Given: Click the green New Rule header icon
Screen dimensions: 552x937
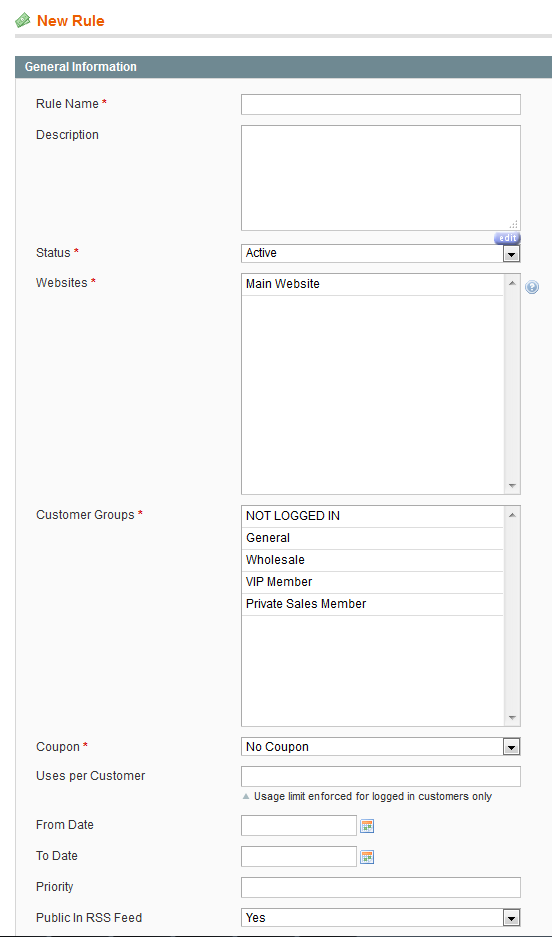Looking at the screenshot, I should click(x=23, y=21).
